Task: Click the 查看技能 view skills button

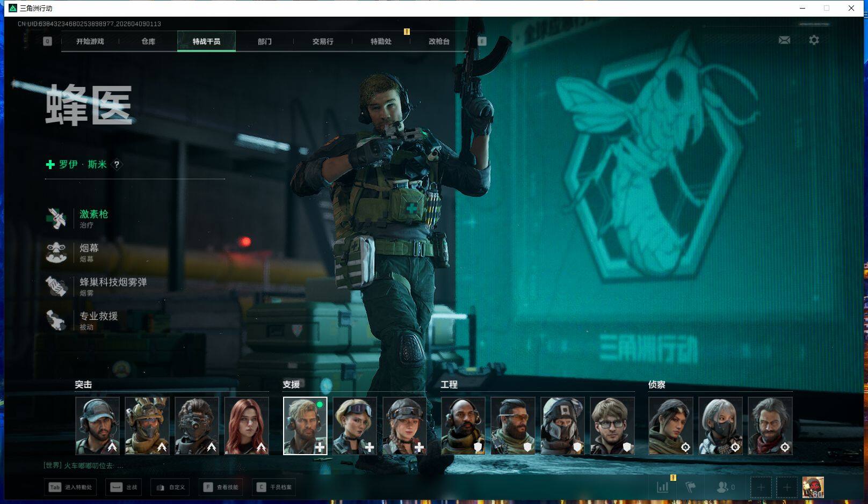Action: click(221, 487)
